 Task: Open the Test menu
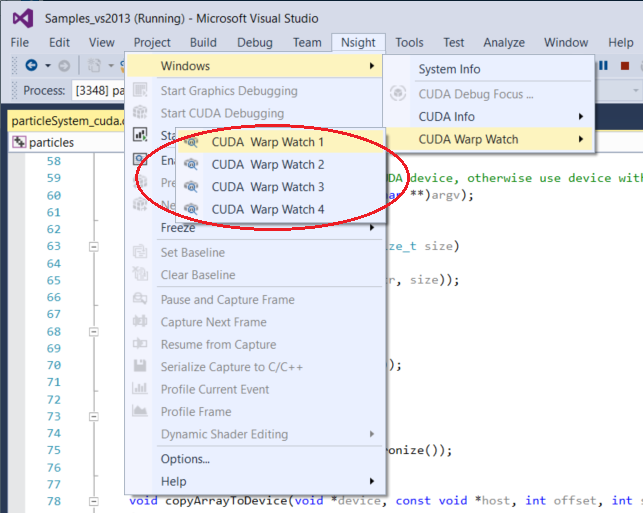tap(454, 42)
